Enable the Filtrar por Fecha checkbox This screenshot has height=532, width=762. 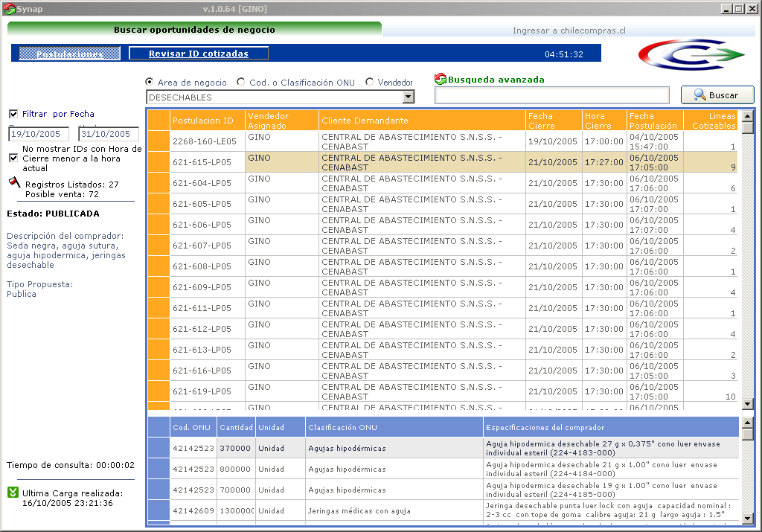13,114
